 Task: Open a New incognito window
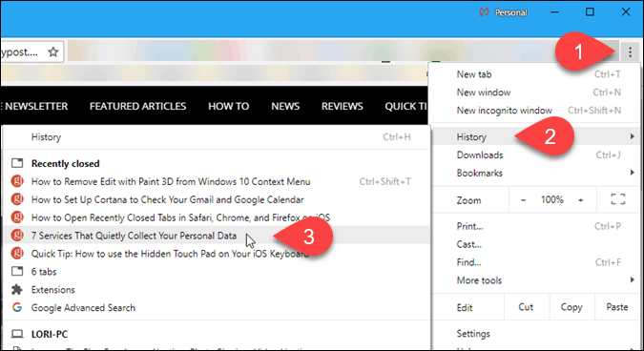click(535, 111)
